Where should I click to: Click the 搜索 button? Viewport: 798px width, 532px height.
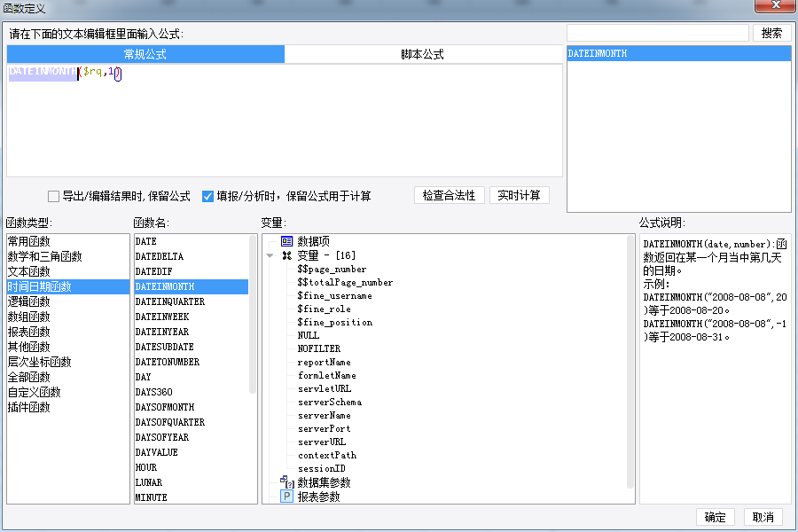point(771,33)
